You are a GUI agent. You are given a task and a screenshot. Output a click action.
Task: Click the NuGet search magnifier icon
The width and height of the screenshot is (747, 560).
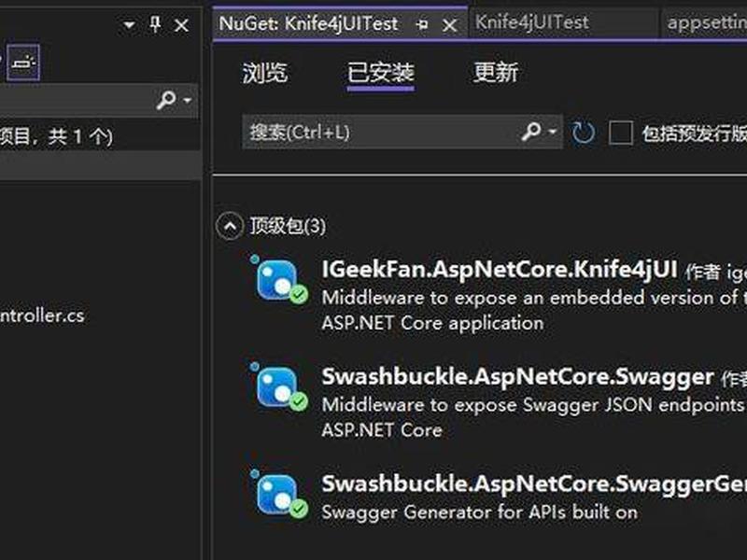(530, 131)
